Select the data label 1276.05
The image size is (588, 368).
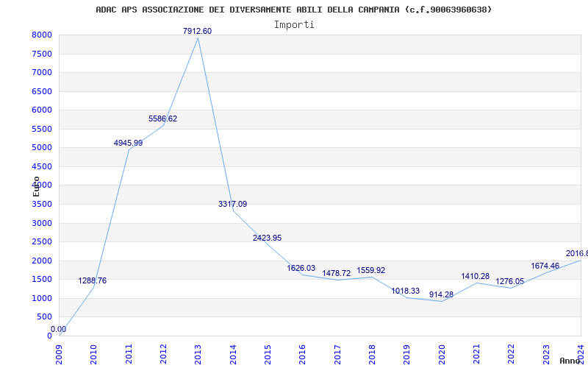(510, 282)
